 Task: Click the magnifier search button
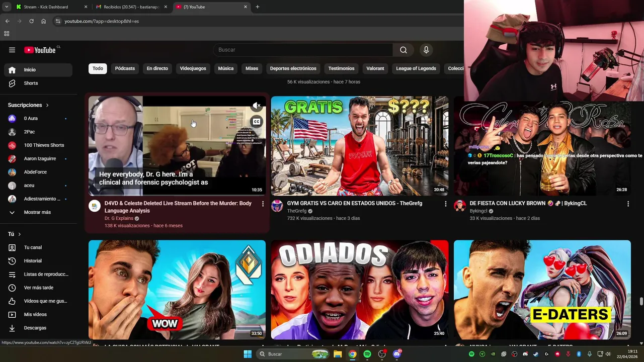[x=404, y=50]
